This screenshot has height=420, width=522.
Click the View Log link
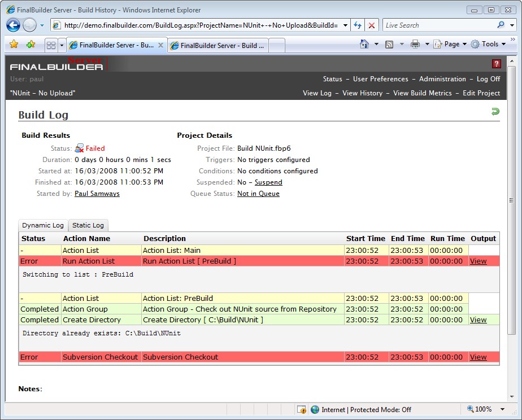317,93
